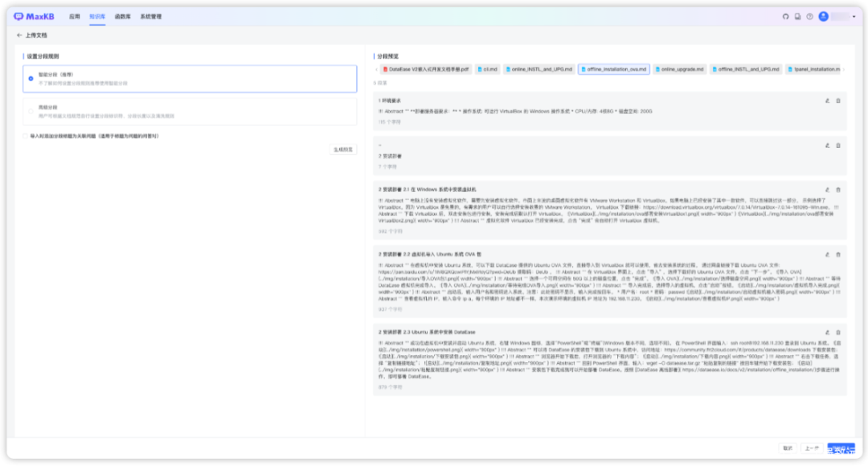Tick the 导入时添加分段标题为关联问题 checkbox
Viewport: 868px width, 466px height.
(x=26, y=136)
